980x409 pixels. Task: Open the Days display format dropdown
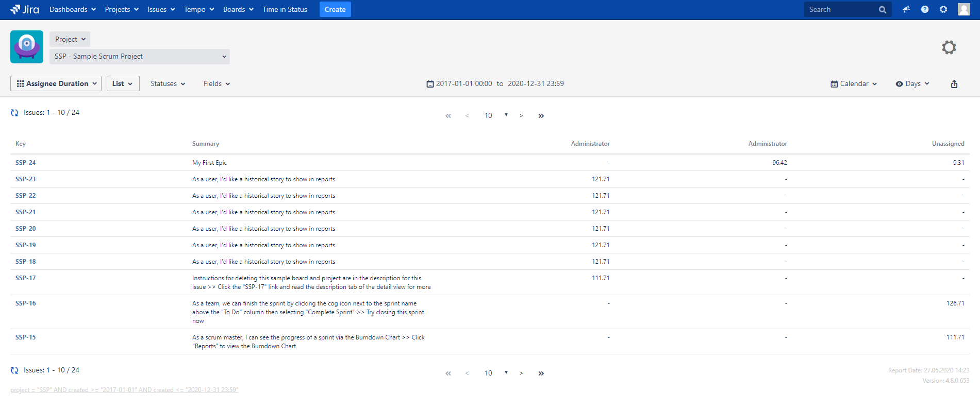(x=912, y=83)
